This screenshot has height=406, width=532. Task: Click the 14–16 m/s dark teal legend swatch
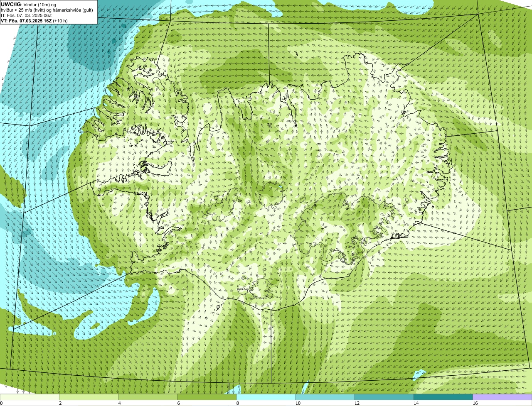(x=443, y=397)
